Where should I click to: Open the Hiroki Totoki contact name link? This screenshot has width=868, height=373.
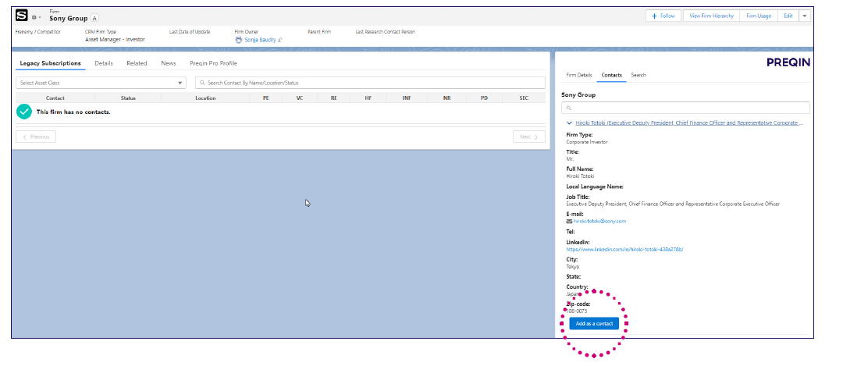(x=689, y=123)
